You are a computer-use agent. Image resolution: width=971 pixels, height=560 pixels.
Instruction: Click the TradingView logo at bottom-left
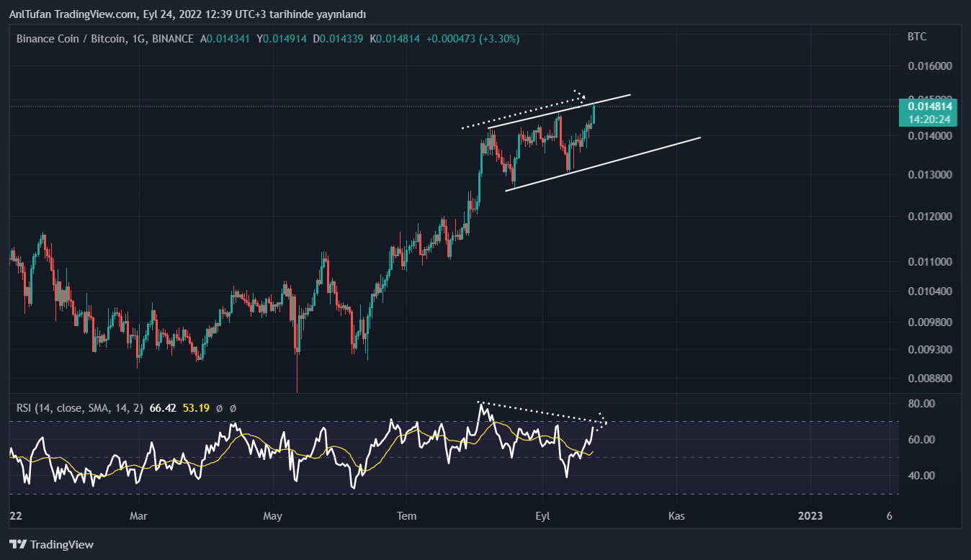pyautogui.click(x=51, y=545)
